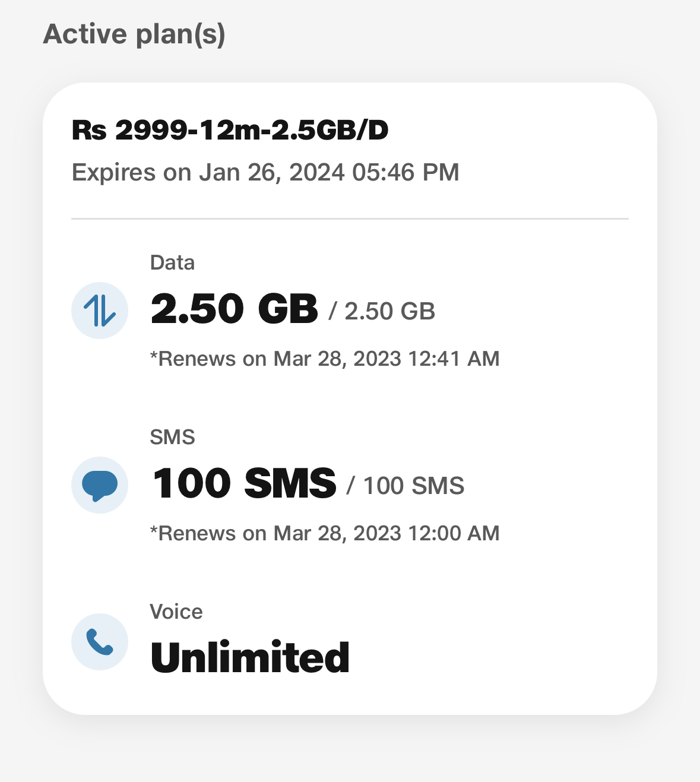Click the divider line under expiry date

[x=350, y=219]
